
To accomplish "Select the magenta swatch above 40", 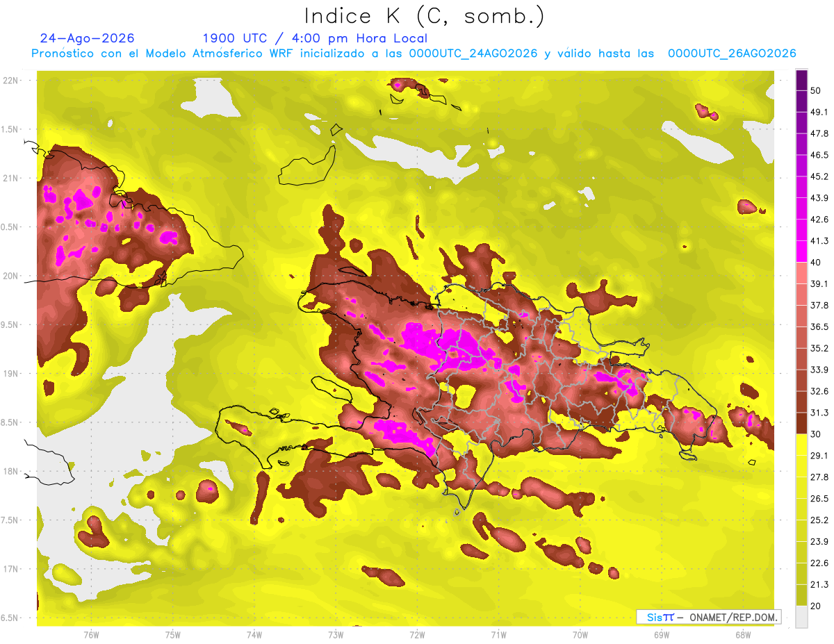I will tap(801, 251).
